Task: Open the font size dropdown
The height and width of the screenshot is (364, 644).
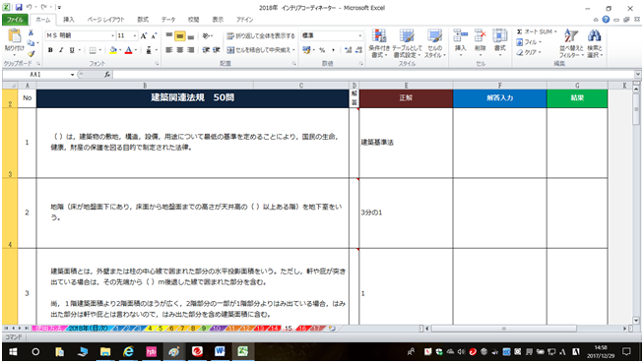Action: click(134, 36)
